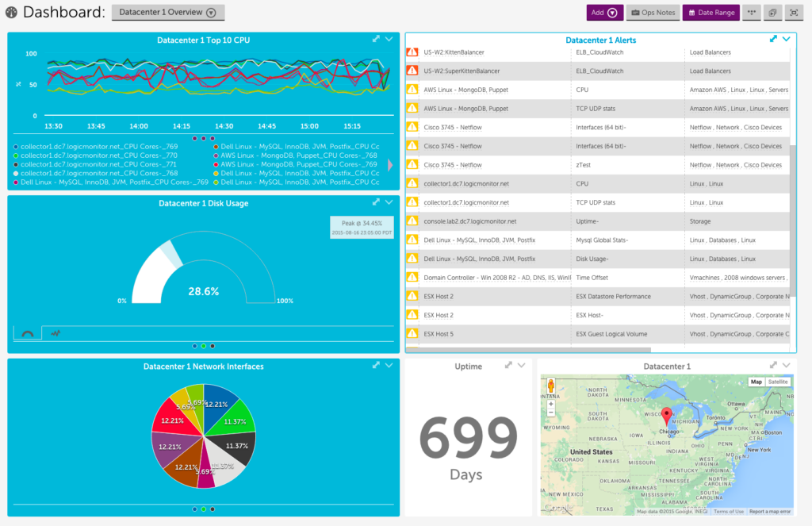Click the critical alert icon for US-W2:SuperKittenBalancer
This screenshot has height=526, width=812.
(x=412, y=71)
